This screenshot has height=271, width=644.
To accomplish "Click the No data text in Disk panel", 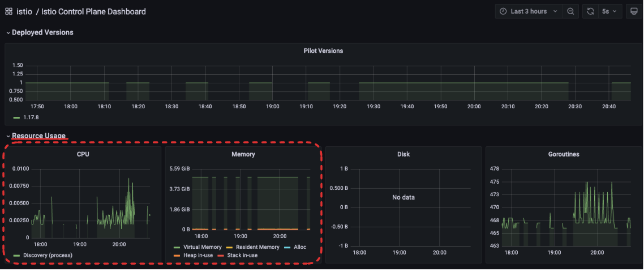I will point(403,197).
